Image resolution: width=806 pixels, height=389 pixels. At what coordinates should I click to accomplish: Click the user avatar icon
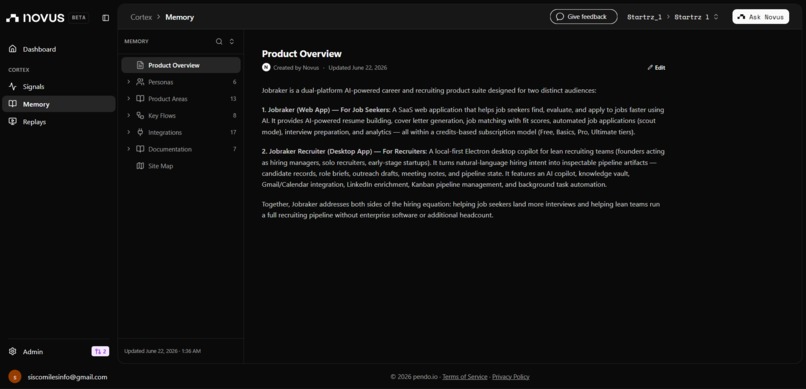point(15,377)
